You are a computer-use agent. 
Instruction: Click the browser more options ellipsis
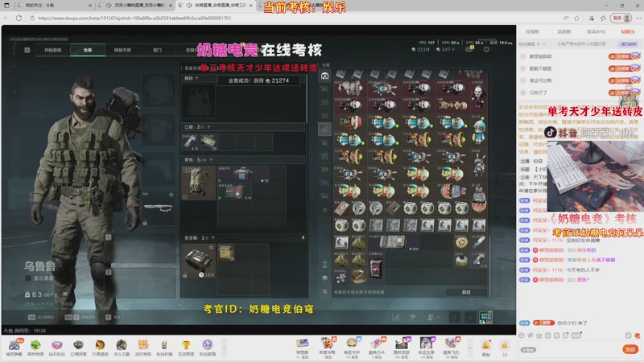click(638, 18)
